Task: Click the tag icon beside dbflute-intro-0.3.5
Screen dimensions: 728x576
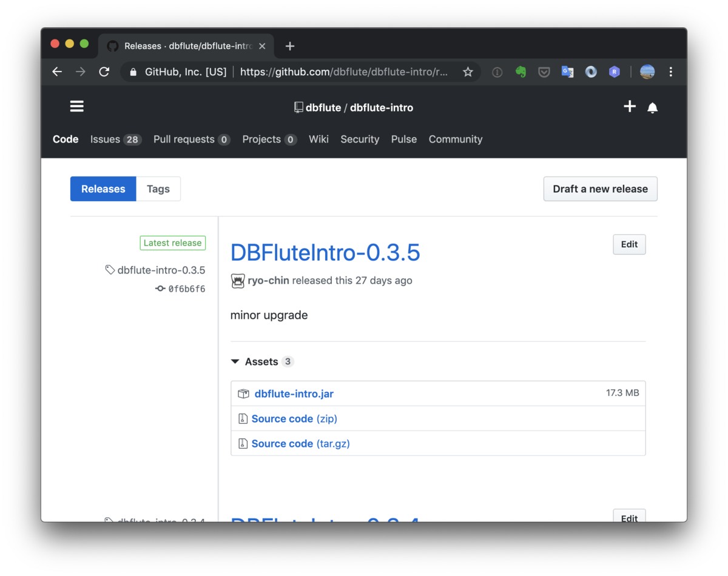Action: (110, 270)
